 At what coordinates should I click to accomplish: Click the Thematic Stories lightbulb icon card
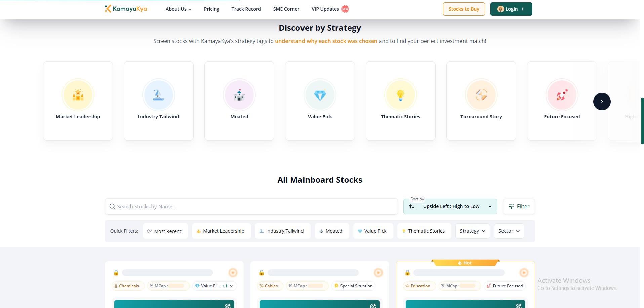tap(401, 101)
